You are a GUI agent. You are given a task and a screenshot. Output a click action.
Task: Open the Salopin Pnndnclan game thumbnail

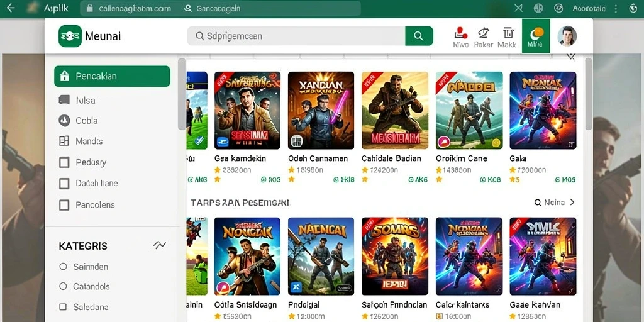pyautogui.click(x=395, y=257)
